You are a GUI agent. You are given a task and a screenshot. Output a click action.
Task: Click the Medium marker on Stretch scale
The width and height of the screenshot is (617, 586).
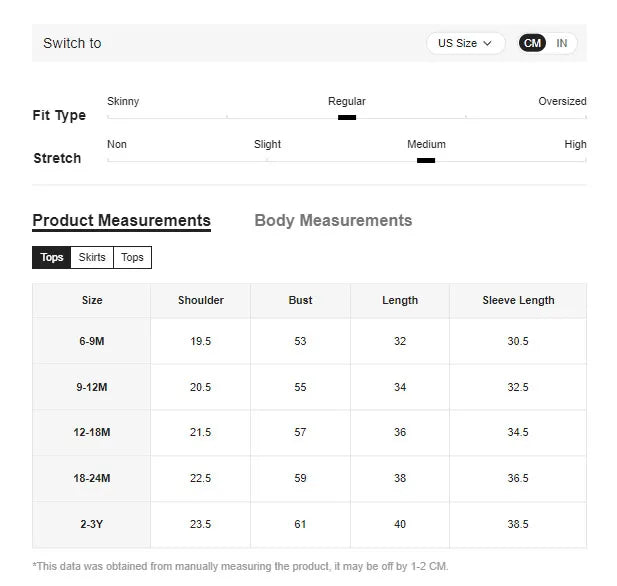[426, 160]
